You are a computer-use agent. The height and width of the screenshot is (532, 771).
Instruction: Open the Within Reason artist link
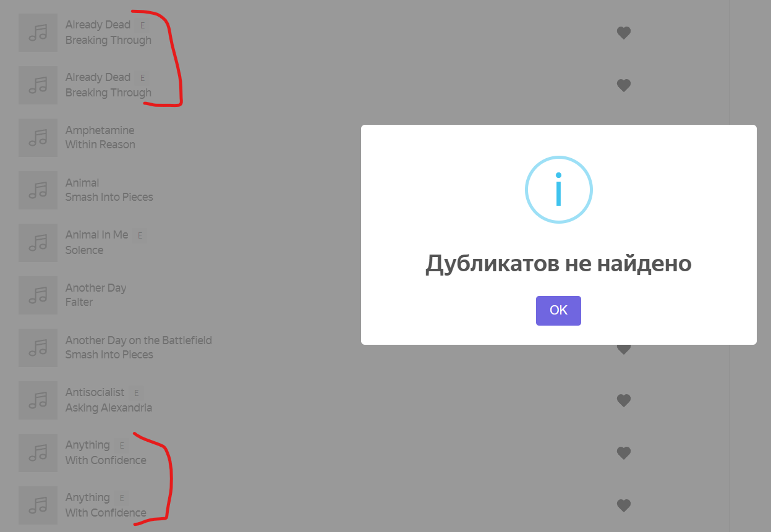coord(101,145)
